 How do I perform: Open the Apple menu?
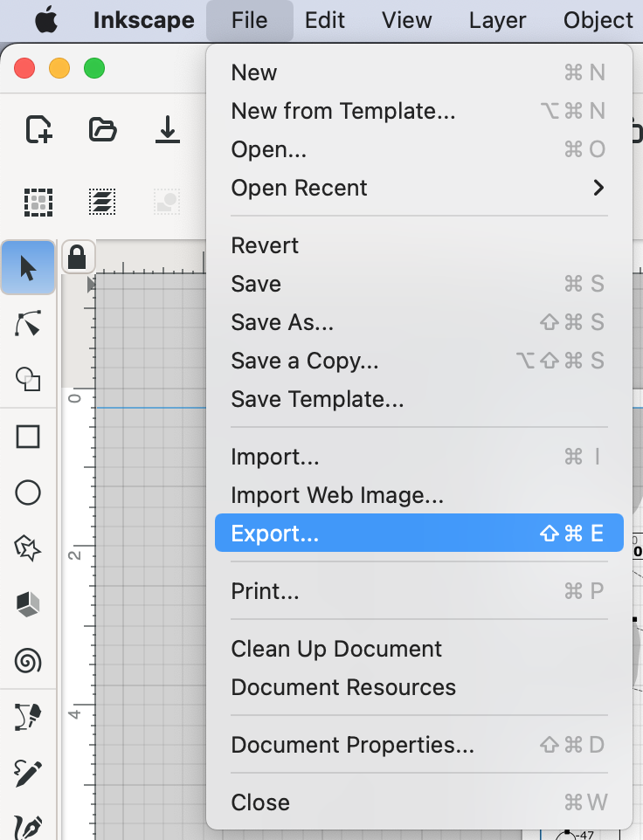click(x=46, y=21)
